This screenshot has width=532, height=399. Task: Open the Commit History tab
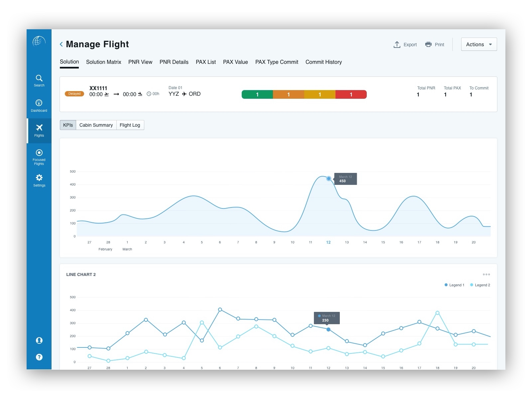[x=323, y=62]
